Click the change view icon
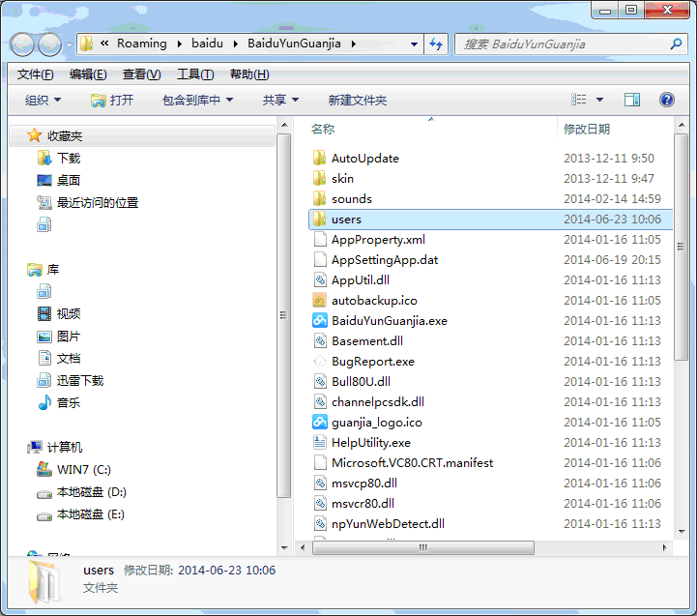This screenshot has height=616, width=697. point(579,100)
